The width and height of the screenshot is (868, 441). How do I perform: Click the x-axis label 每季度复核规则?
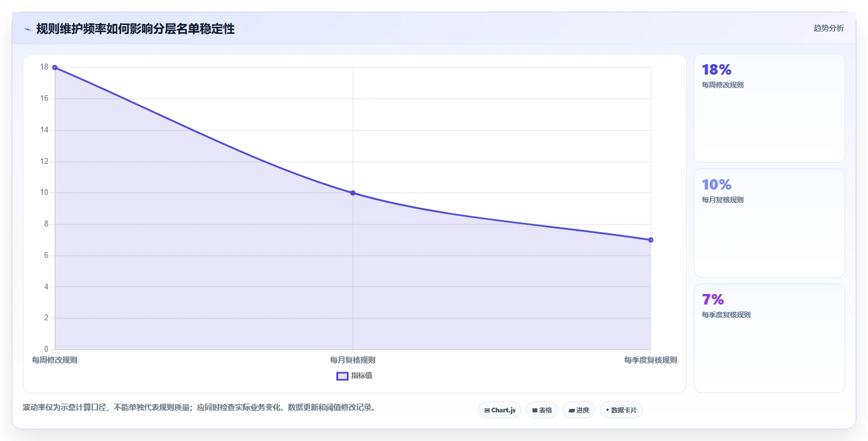click(651, 360)
